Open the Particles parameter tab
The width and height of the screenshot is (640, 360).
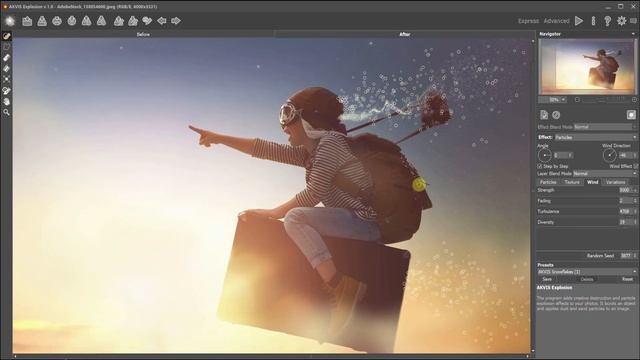[x=548, y=182]
